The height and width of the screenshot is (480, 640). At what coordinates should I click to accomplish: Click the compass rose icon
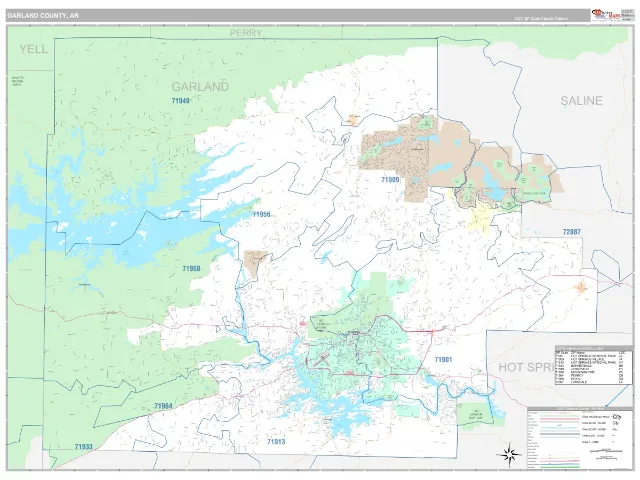click(509, 453)
